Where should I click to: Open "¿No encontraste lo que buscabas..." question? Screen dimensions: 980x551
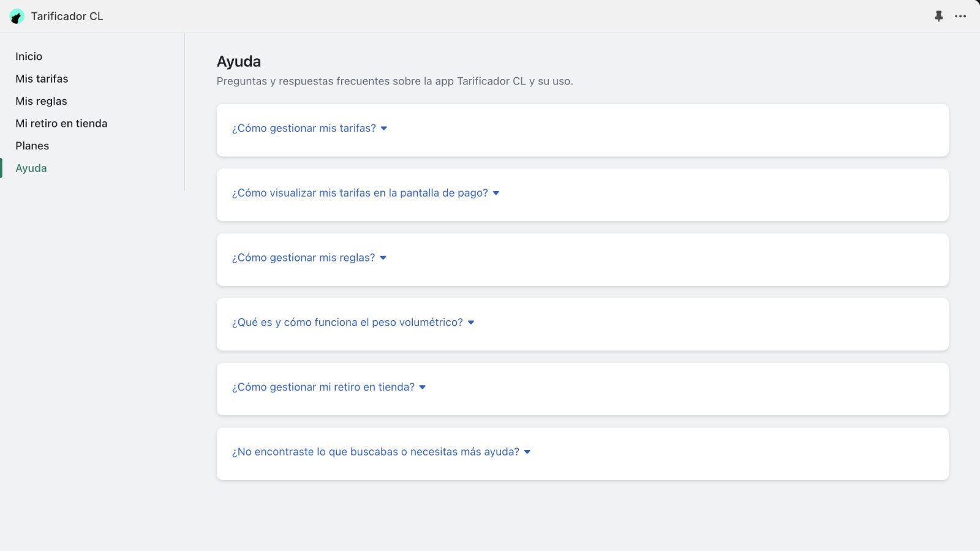coord(375,452)
